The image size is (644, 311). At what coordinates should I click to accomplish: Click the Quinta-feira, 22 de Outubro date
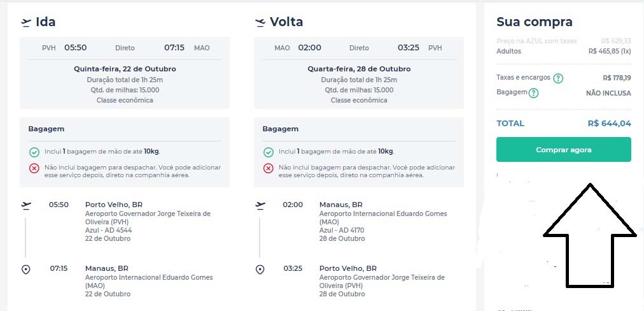[x=125, y=69]
